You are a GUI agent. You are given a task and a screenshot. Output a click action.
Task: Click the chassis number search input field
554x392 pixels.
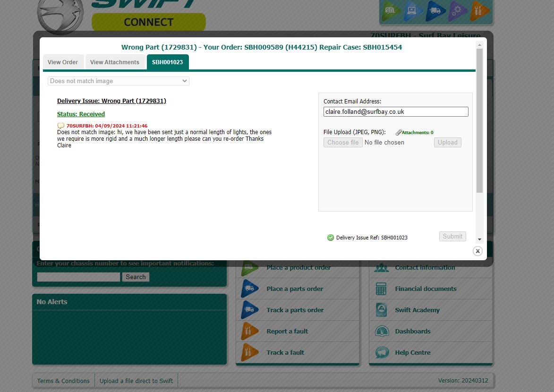pyautogui.click(x=78, y=277)
